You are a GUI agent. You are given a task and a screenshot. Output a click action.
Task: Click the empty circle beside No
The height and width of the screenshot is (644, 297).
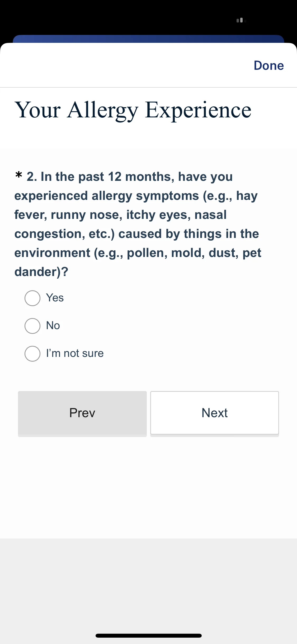(x=32, y=326)
